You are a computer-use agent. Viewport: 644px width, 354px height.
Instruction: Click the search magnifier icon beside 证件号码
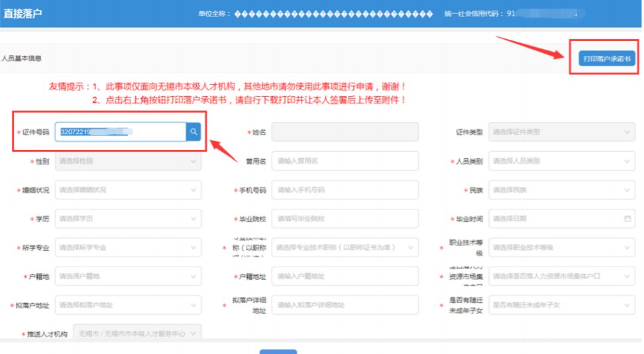coord(193,132)
